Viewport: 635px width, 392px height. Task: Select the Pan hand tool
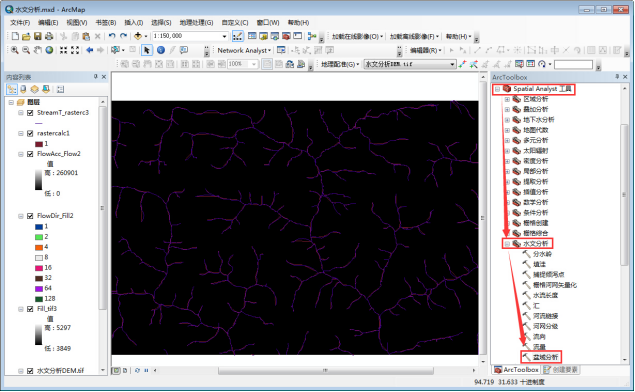click(37, 50)
